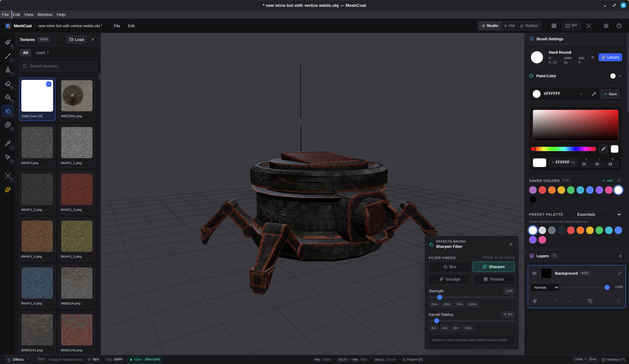Open the Normal blend mode dropdown

[x=545, y=287]
